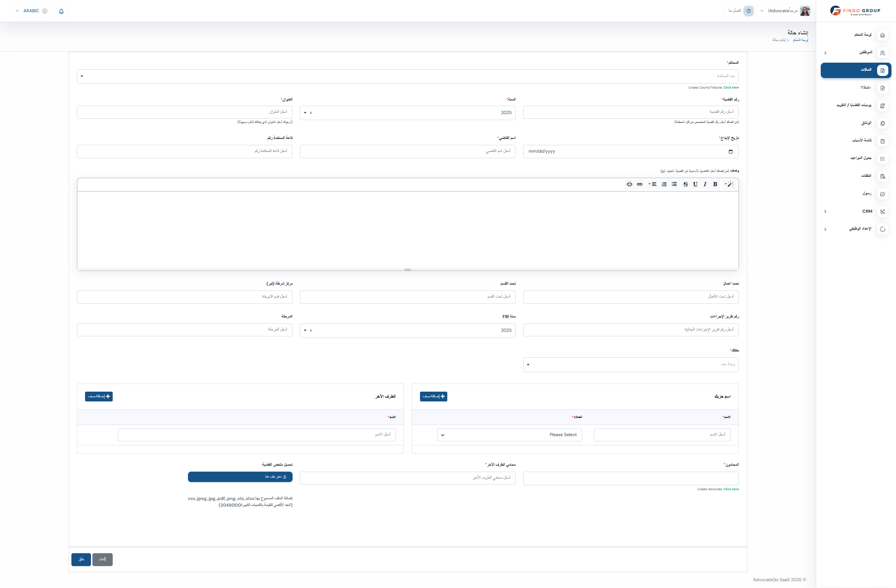
Task: Open the جدول المواعيد schedule sidebar icon
Action: (x=883, y=159)
